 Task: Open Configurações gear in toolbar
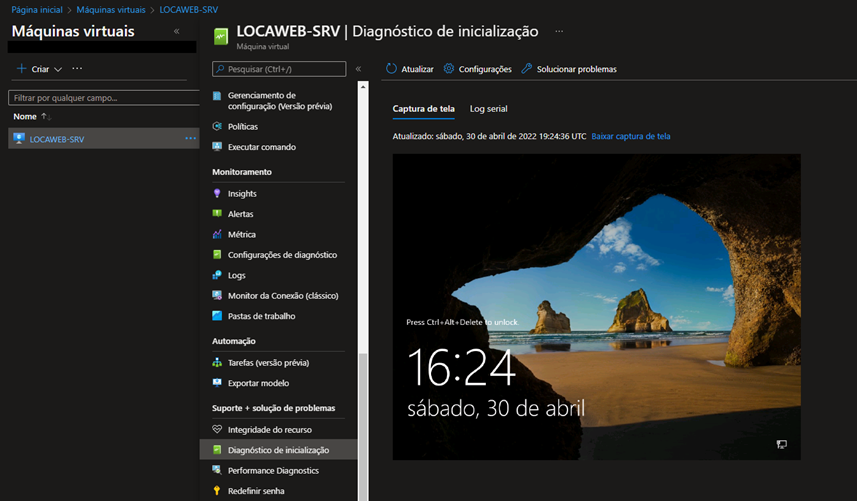pyautogui.click(x=449, y=69)
